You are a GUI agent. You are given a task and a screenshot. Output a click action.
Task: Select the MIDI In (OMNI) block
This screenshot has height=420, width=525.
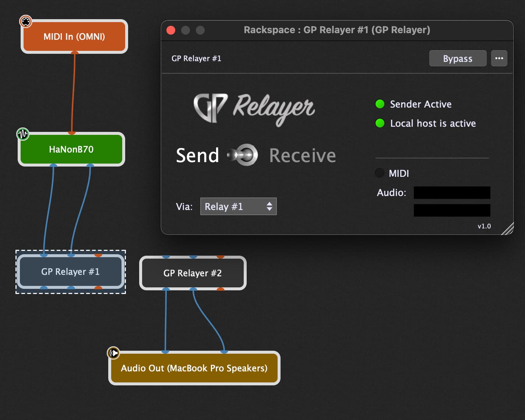[x=74, y=36]
